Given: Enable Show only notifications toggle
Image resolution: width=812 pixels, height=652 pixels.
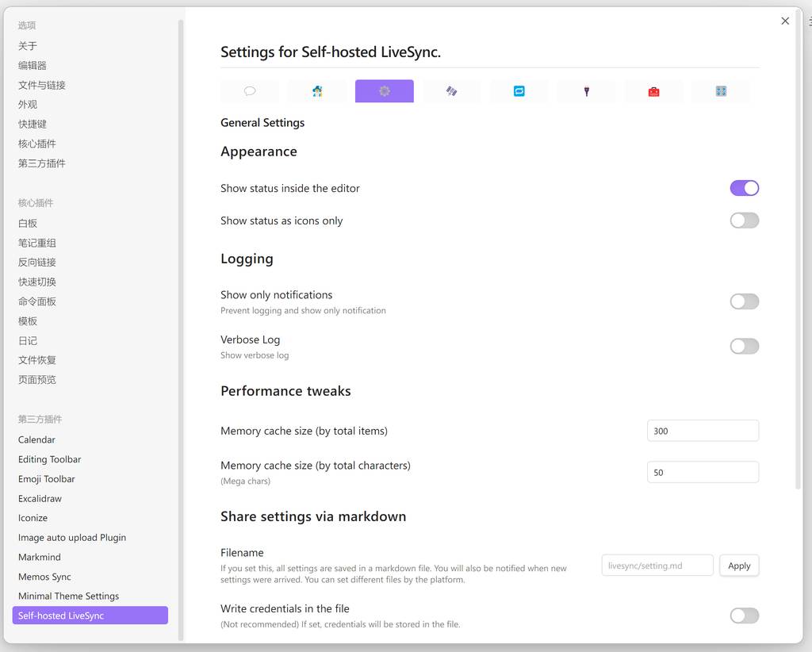Looking at the screenshot, I should pos(744,301).
